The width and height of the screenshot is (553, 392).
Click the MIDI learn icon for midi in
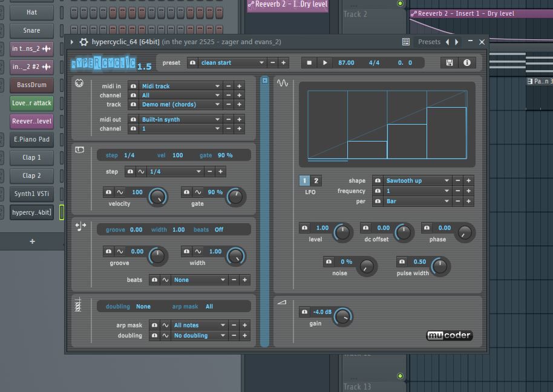[x=133, y=86]
